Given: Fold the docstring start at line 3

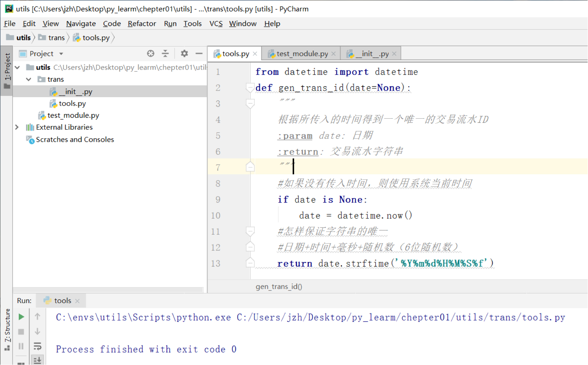Looking at the screenshot, I should click(x=250, y=104).
